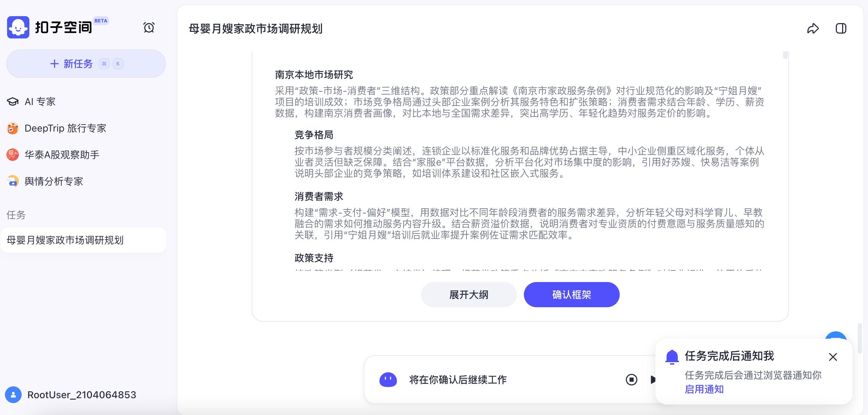The image size is (868, 415).
Task: Click the Coze Space logo icon
Action: (x=18, y=27)
